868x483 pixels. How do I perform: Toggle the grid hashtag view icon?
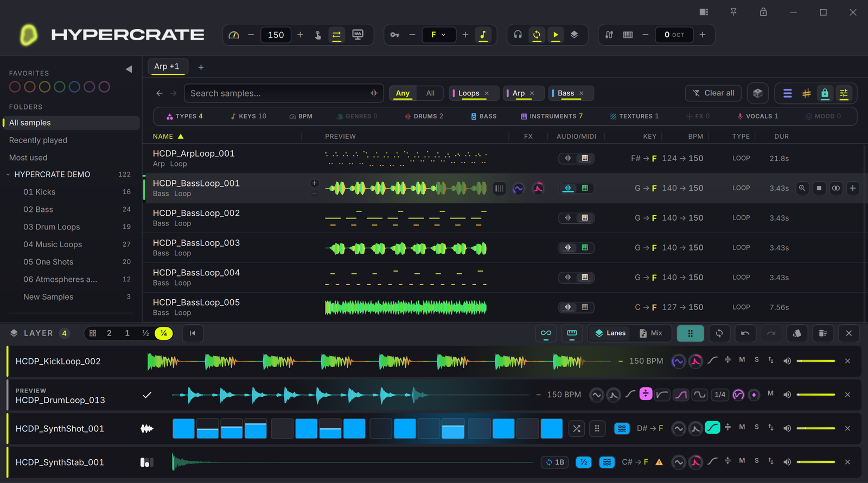(x=807, y=93)
